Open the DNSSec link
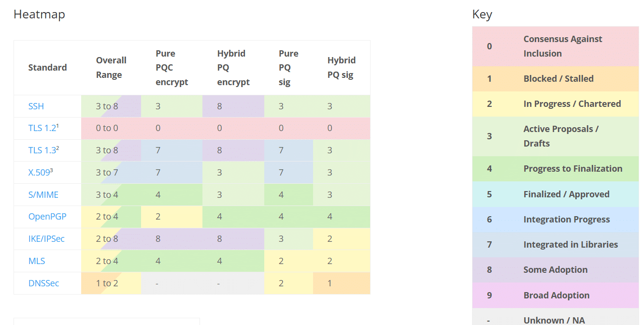The height and width of the screenshot is (325, 644). pos(43,283)
